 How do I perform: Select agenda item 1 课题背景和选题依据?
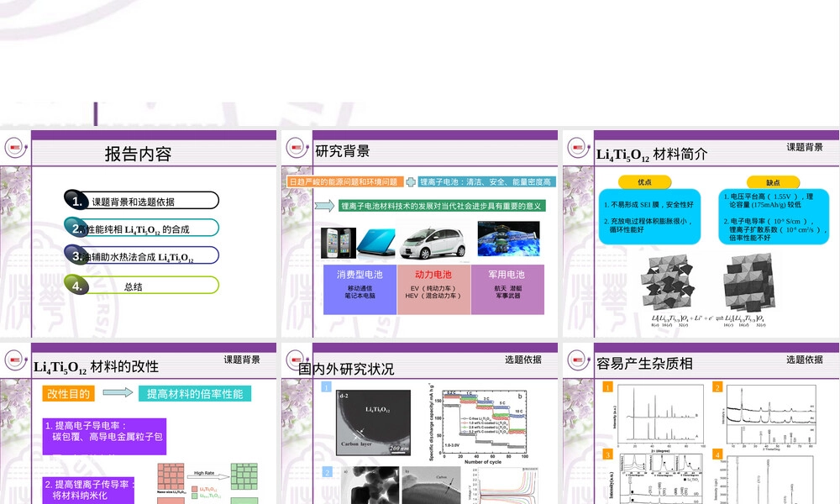coord(141,200)
